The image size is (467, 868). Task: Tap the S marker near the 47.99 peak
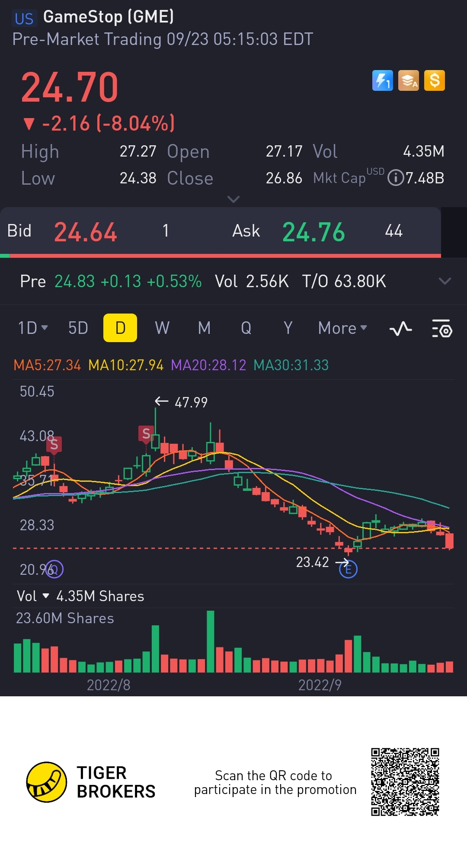(146, 434)
